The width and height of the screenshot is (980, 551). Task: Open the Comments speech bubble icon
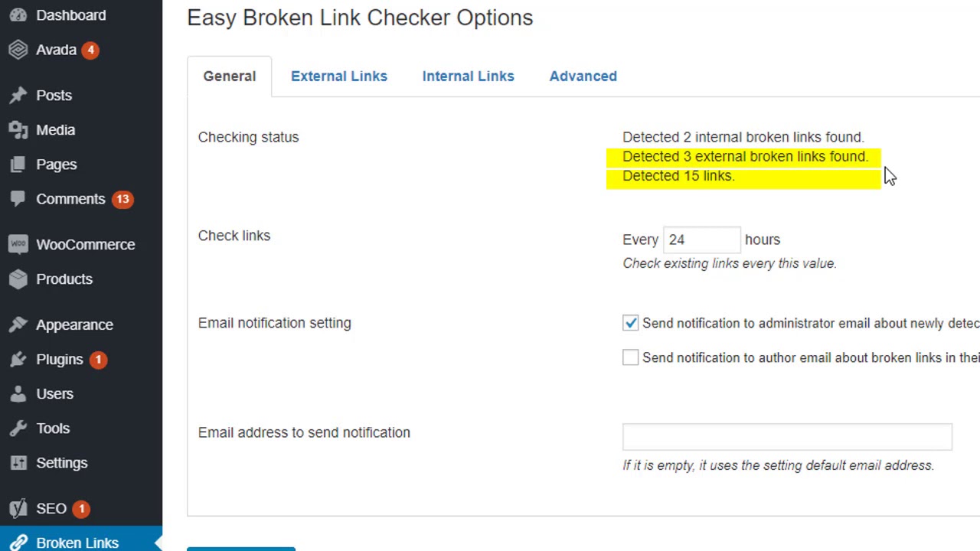(x=18, y=199)
